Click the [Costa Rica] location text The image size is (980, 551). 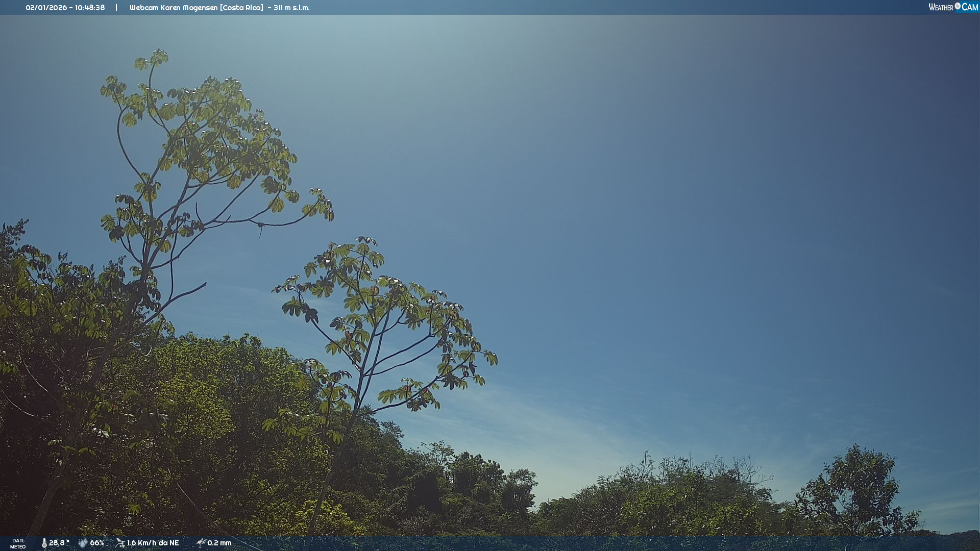pos(241,8)
